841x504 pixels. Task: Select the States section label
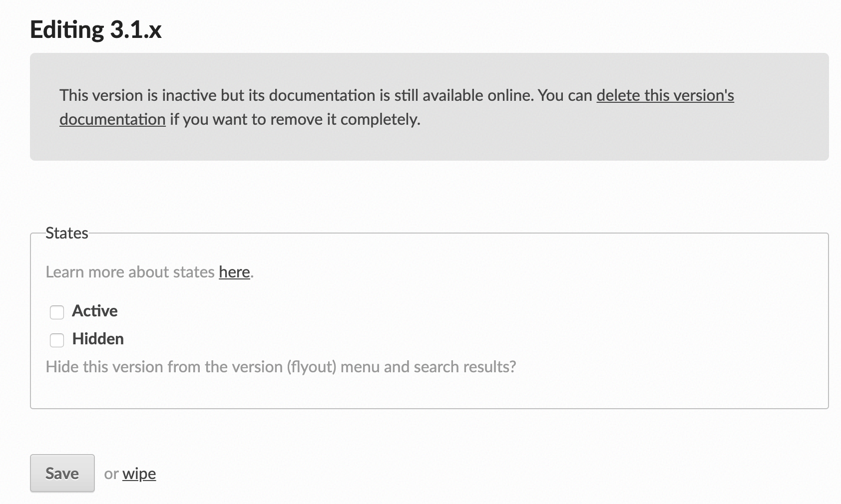[67, 233]
